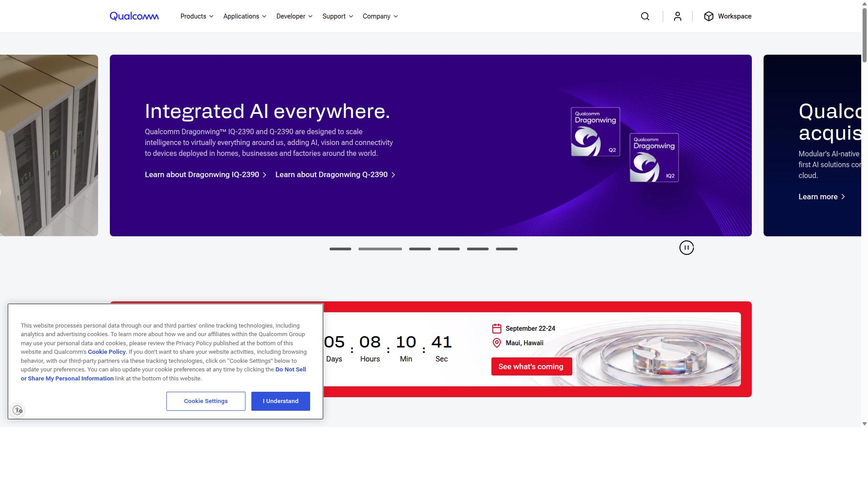
Task: Click calendar icon beside September 22-24
Action: pyautogui.click(x=496, y=328)
